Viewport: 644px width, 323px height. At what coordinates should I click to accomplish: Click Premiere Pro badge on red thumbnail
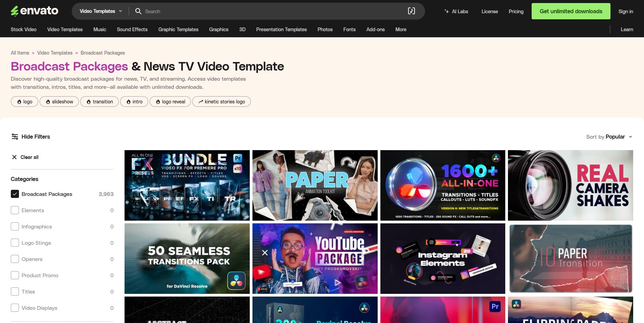coord(495,306)
